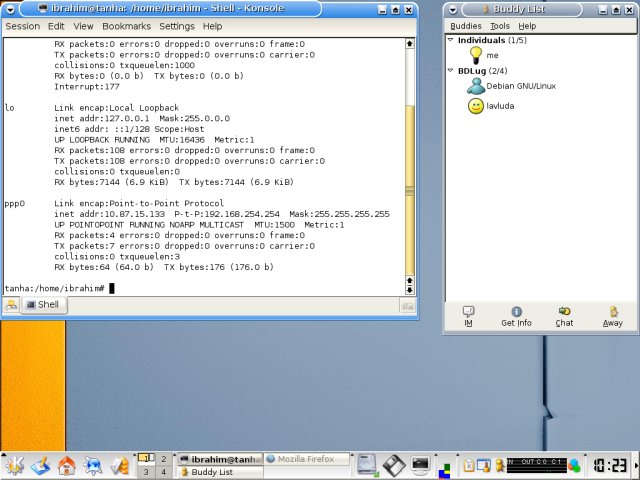
Task: Click the Gaim buddy tray icon
Action: 500,465
